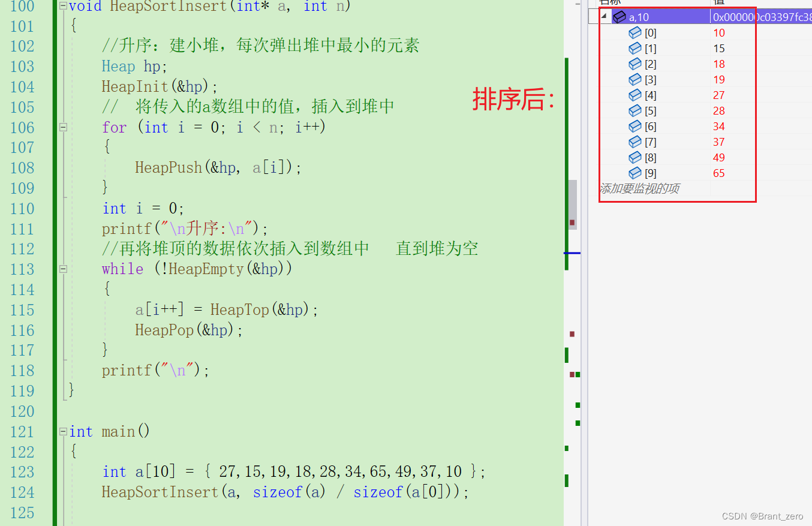Select value 19 of element [3]
The image size is (812, 526).
point(719,80)
